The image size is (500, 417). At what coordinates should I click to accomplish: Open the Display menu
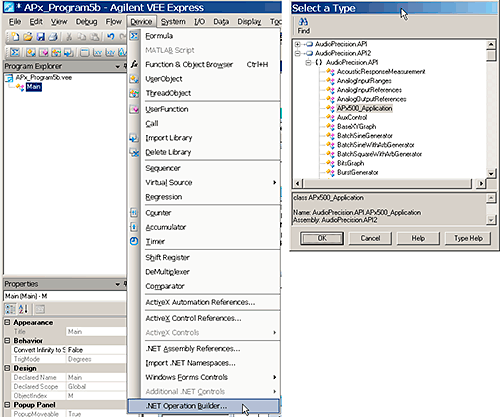tap(249, 22)
